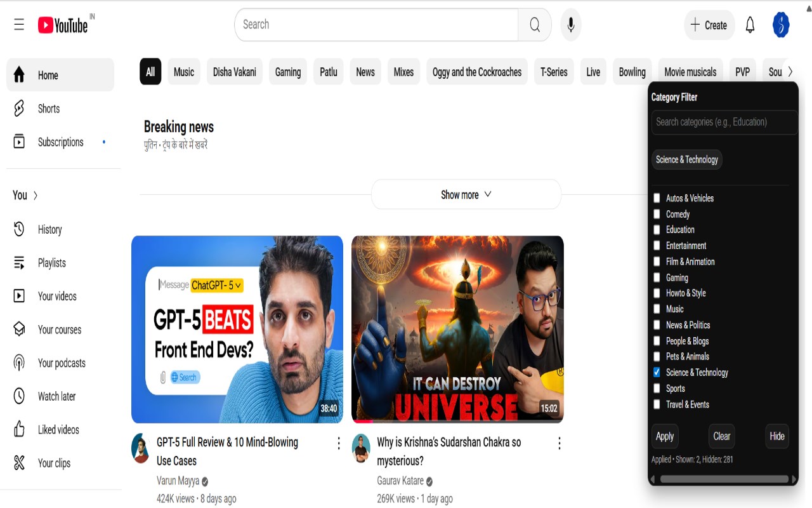Open options menu for Krishna video
This screenshot has width=812, height=508.
559,443
